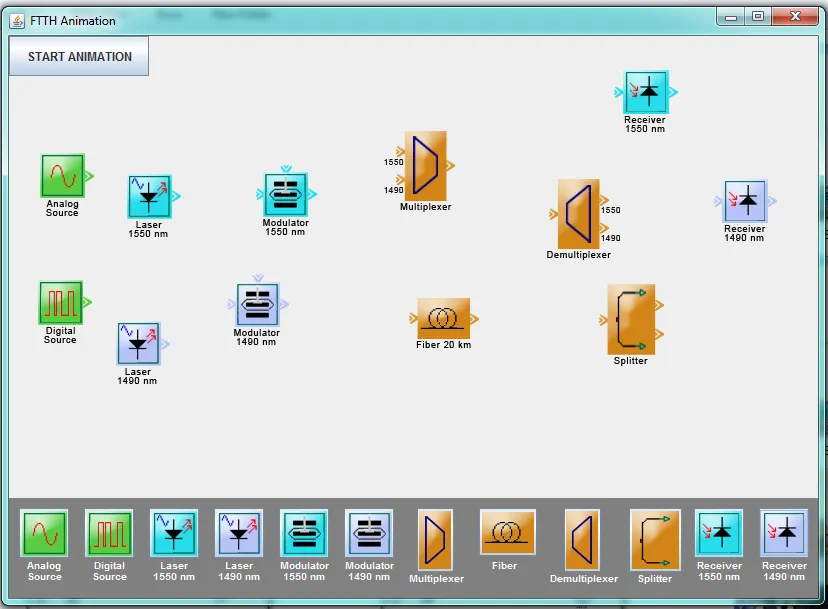Screen dimensions: 828x609
Task: Pick Receiver 1490 nm from the palette
Action: pos(784,533)
